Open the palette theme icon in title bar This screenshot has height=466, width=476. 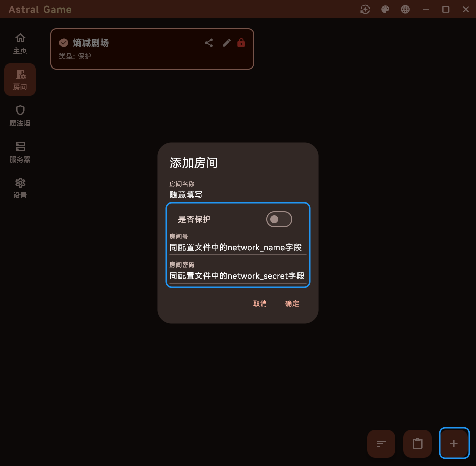click(x=385, y=9)
